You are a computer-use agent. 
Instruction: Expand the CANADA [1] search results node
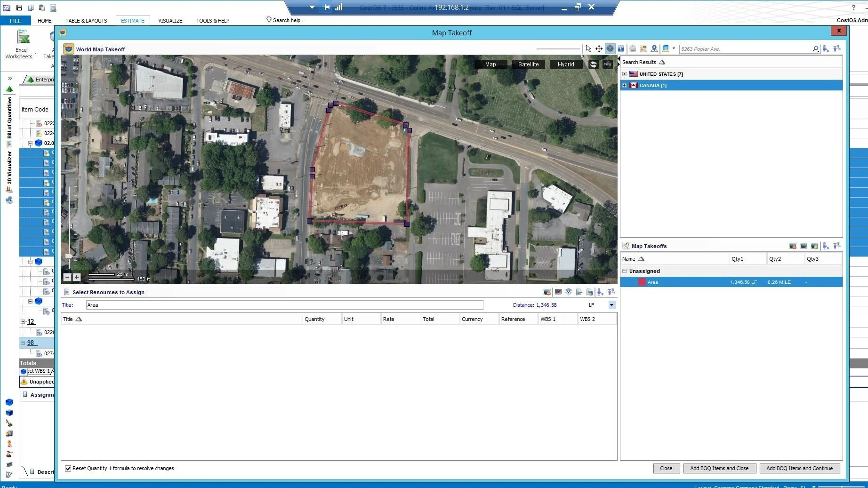624,86
